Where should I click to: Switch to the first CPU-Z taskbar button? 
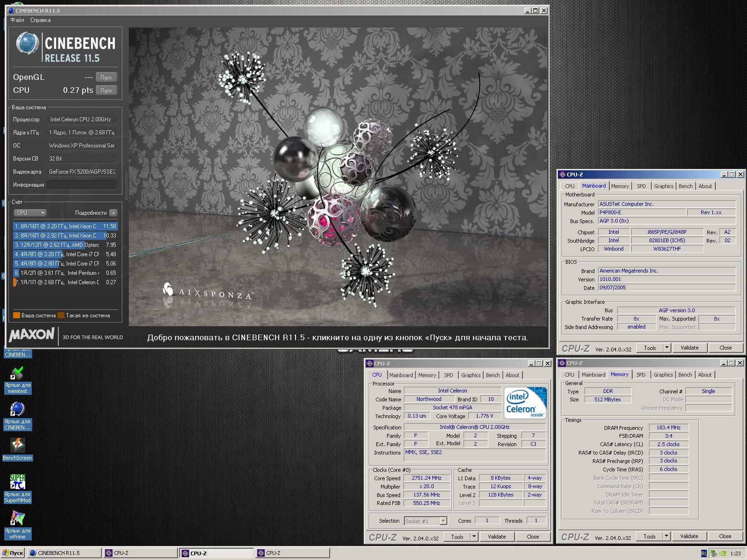click(141, 553)
